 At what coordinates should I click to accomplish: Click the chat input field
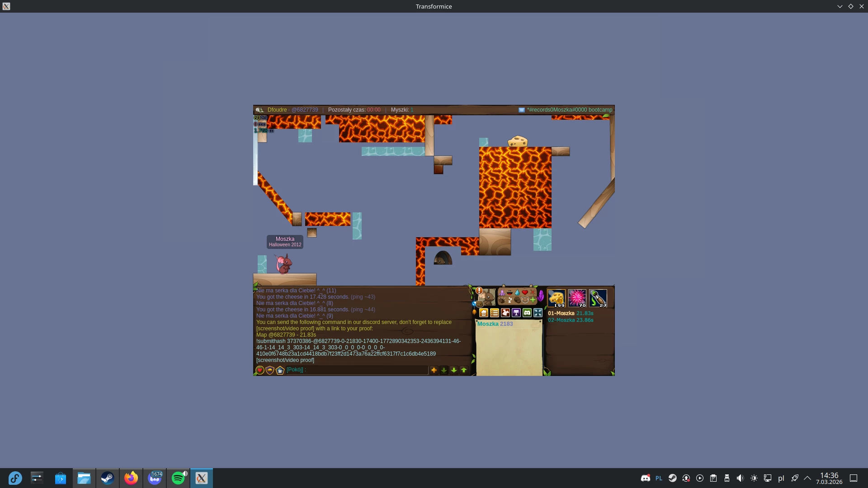point(357,370)
